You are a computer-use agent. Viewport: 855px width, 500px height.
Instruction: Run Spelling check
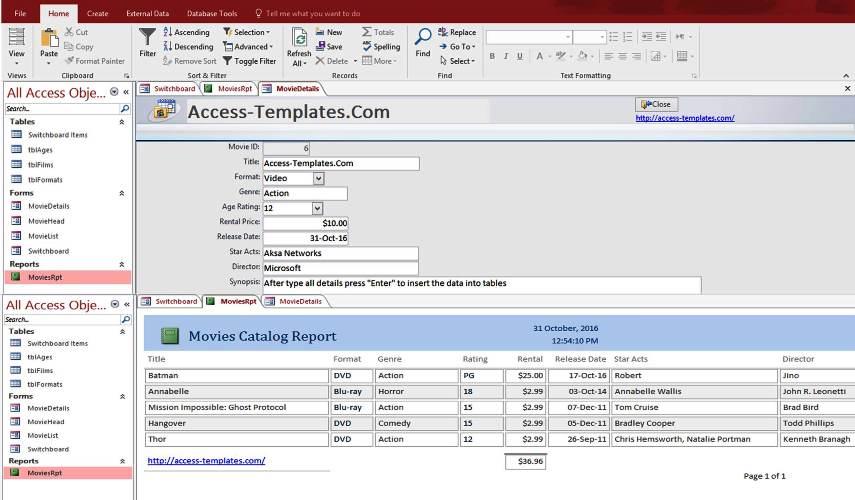[x=381, y=46]
